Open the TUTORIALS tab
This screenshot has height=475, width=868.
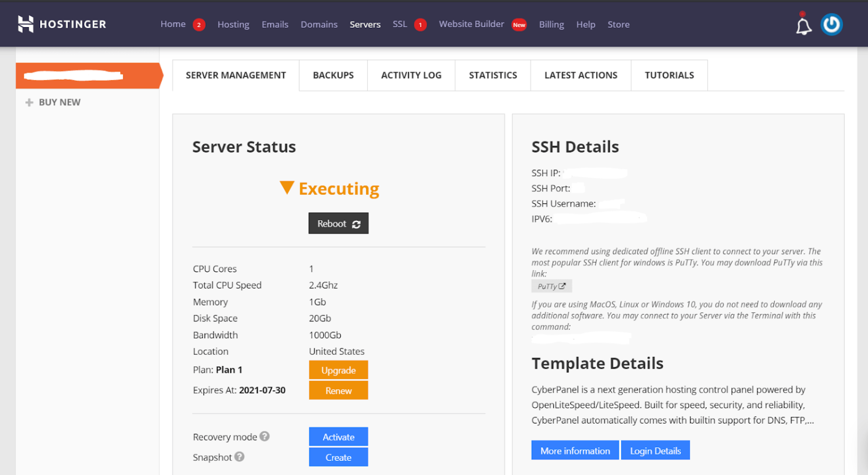pos(669,75)
